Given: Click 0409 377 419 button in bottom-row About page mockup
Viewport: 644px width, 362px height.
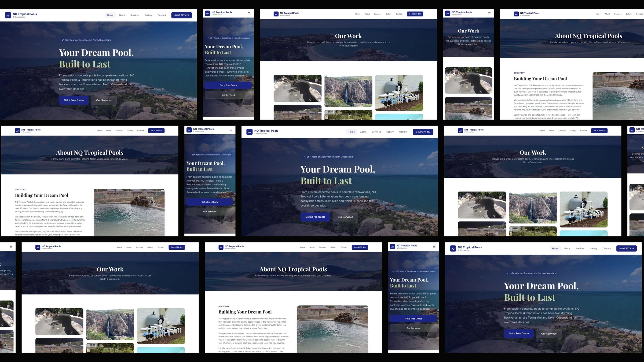Looking at the screenshot, I should tap(360, 247).
